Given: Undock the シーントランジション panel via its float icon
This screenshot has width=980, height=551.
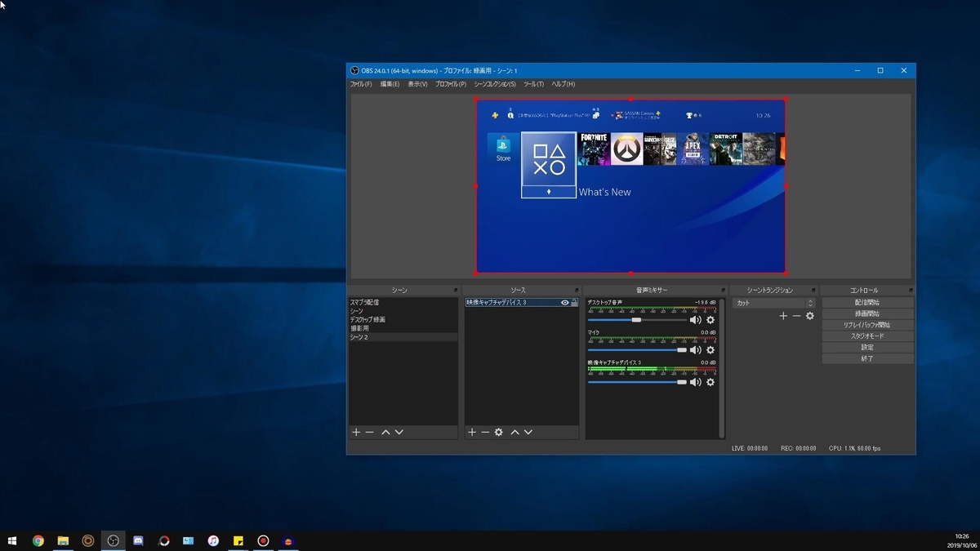Looking at the screenshot, I should click(813, 291).
